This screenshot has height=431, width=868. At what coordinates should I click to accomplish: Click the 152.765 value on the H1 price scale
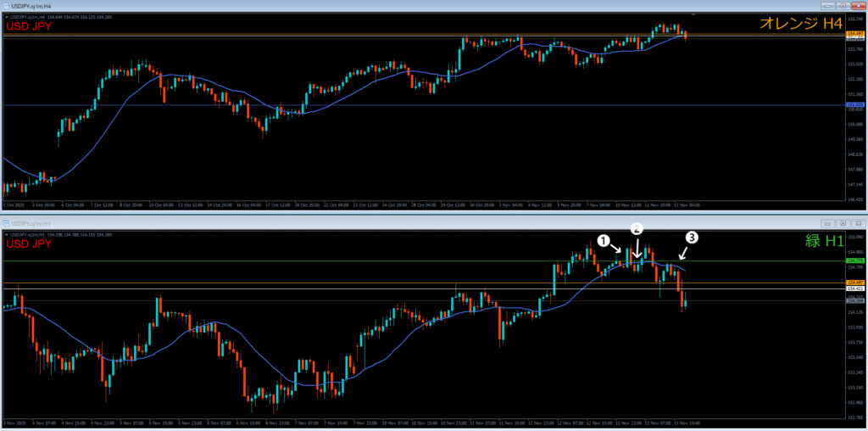854,417
